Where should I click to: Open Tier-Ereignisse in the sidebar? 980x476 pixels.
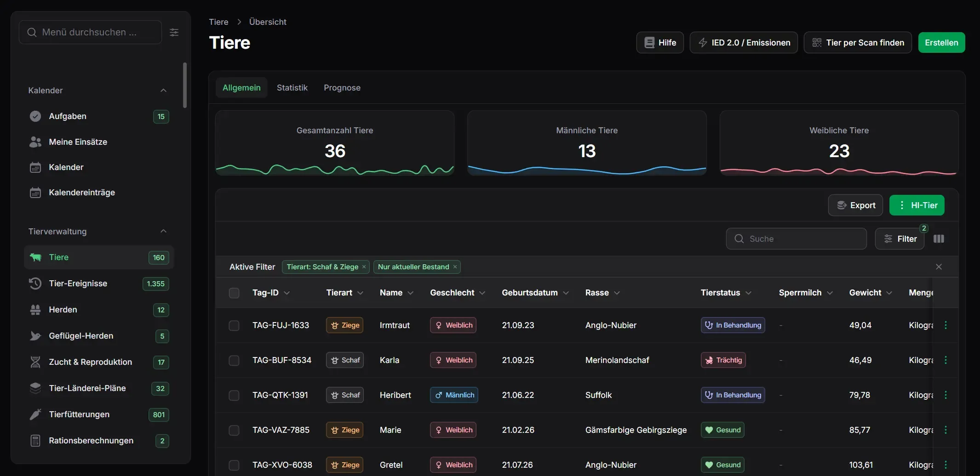99,283
